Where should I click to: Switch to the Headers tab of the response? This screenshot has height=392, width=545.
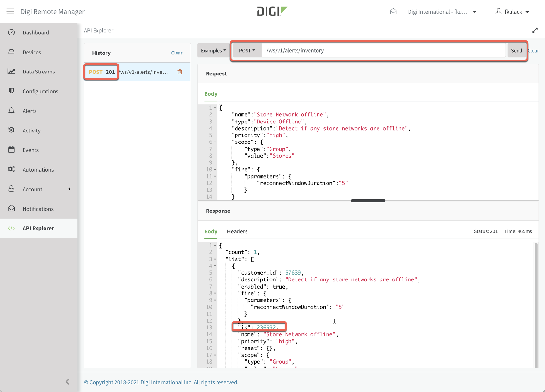(237, 231)
